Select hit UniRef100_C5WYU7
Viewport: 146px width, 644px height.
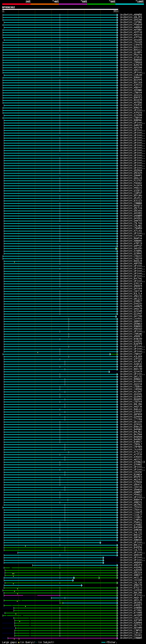click(131, 354)
